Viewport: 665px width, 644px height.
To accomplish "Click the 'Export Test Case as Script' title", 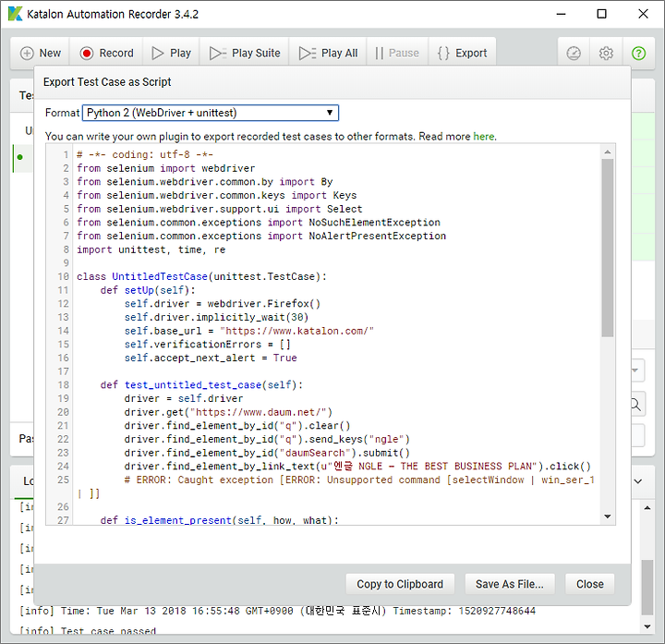I will tap(107, 82).
